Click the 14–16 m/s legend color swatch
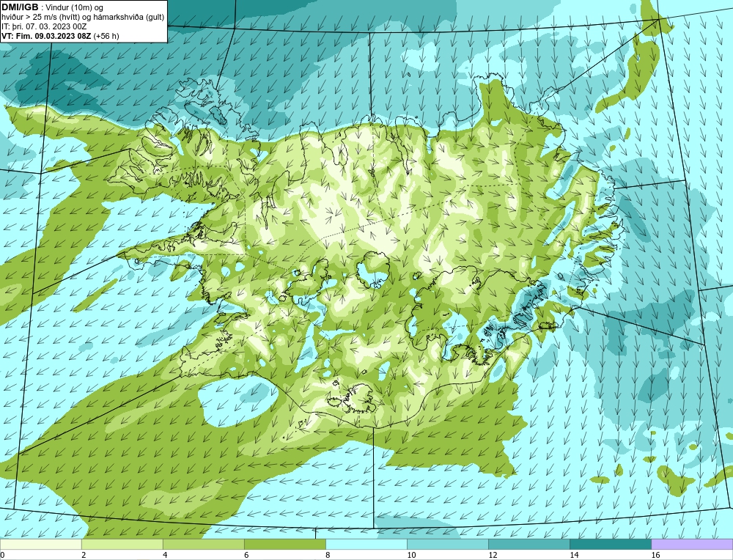Screen dimensions: 733x560 (x=611, y=544)
